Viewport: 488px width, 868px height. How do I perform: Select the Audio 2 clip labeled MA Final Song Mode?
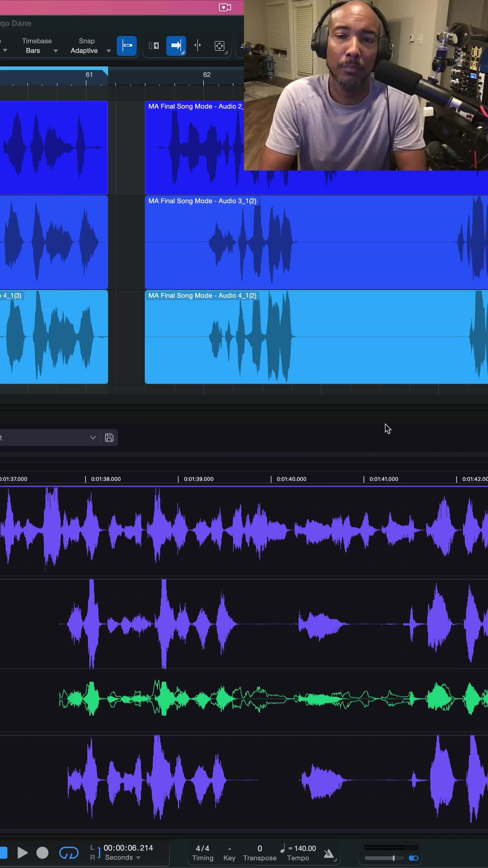194,147
